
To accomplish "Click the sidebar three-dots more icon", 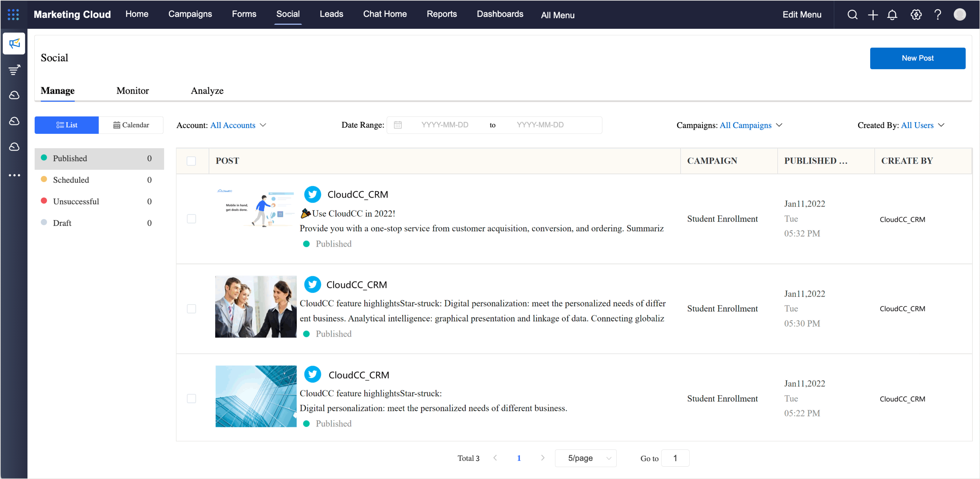I will click(14, 175).
